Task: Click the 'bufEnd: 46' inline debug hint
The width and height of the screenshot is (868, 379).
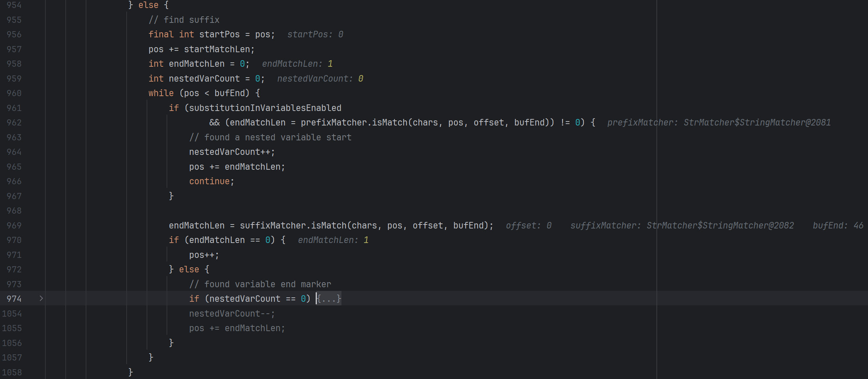Action: pyautogui.click(x=838, y=226)
